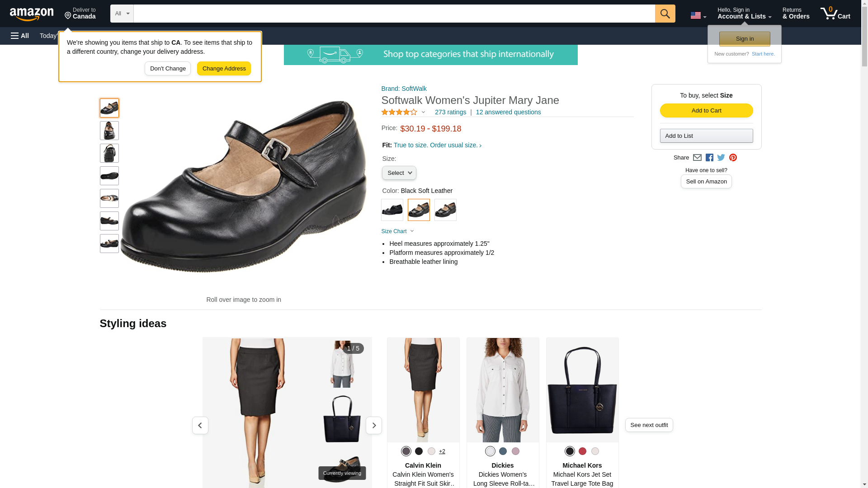Viewport: 868px width, 488px height.
Task: Expand the search category All dropdown
Action: tap(122, 14)
